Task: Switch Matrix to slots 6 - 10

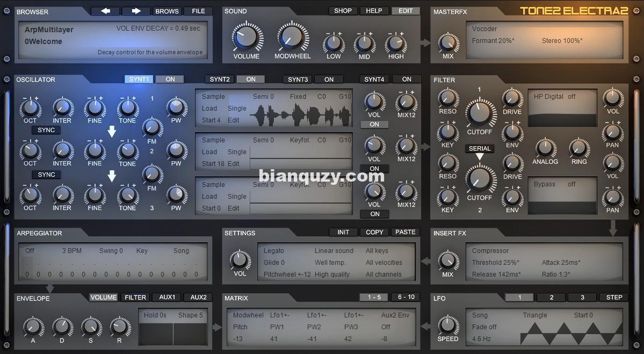Action: 406,297
